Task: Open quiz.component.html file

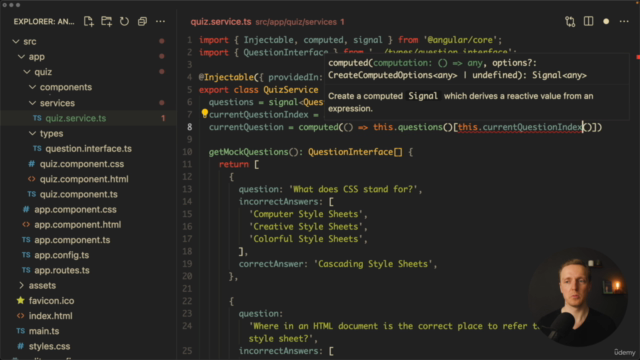Action: click(x=84, y=179)
